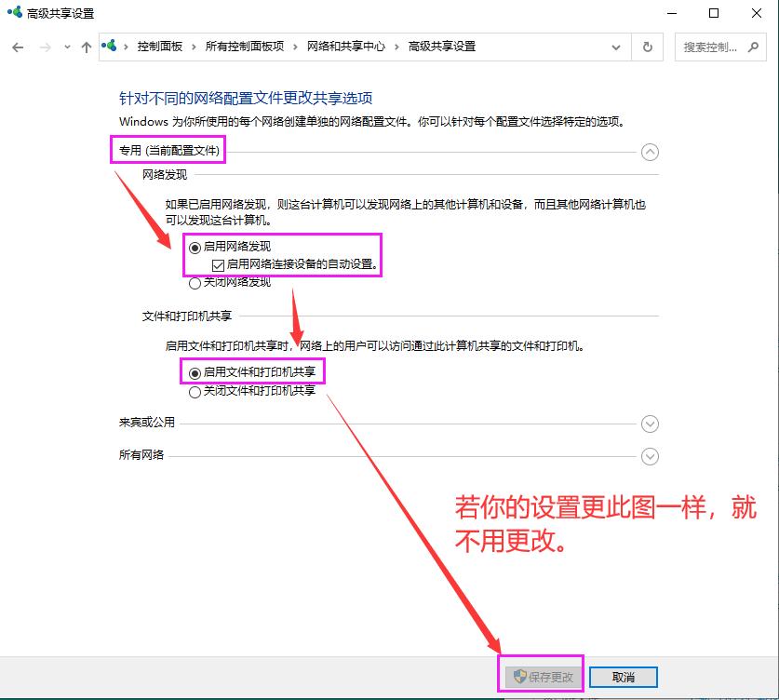Collapse the 专用 (当前配置文件) section

point(650,152)
